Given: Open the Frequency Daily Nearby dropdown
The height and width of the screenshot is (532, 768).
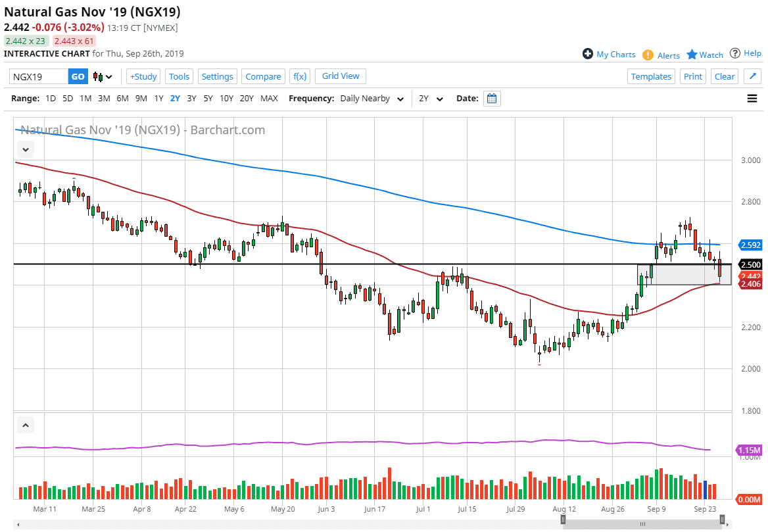Looking at the screenshot, I should coord(372,99).
